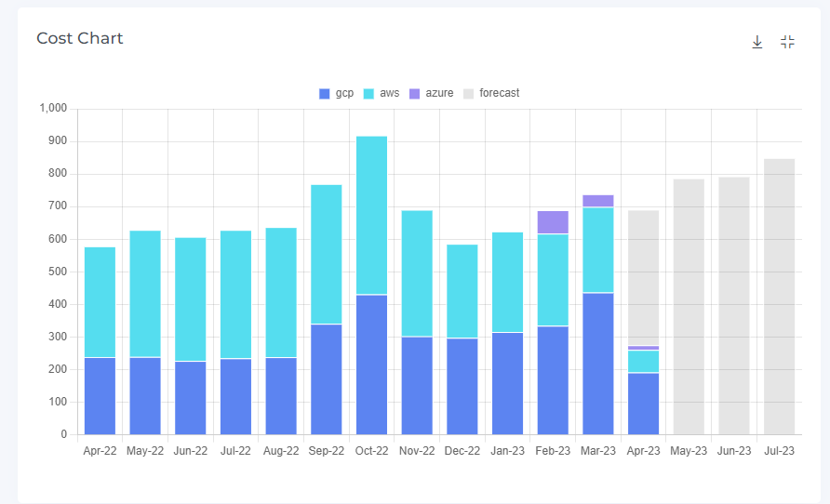Image resolution: width=830 pixels, height=504 pixels.
Task: Click the collapse fullscreen icon
Action: [x=787, y=42]
